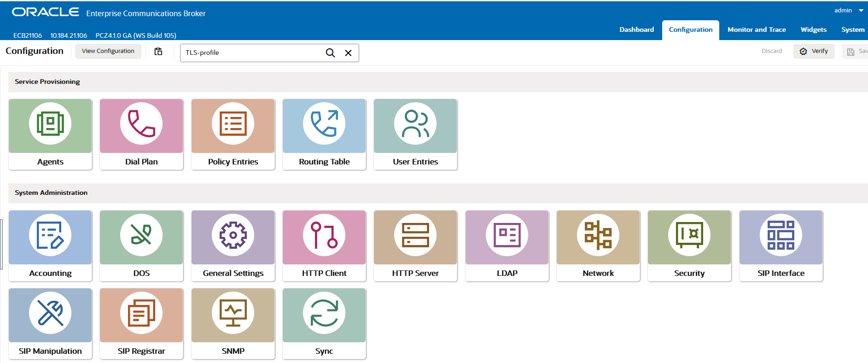Viewport: 868px width, 363px height.
Task: Open the SIP Interface tile
Action: (781, 246)
